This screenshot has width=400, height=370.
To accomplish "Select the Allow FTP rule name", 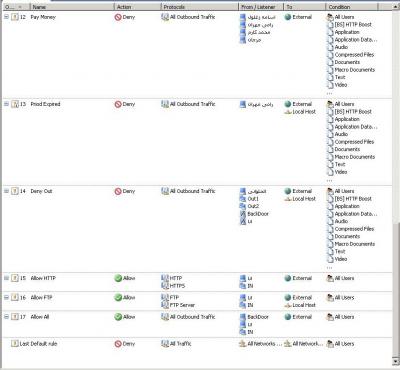I will (41, 298).
